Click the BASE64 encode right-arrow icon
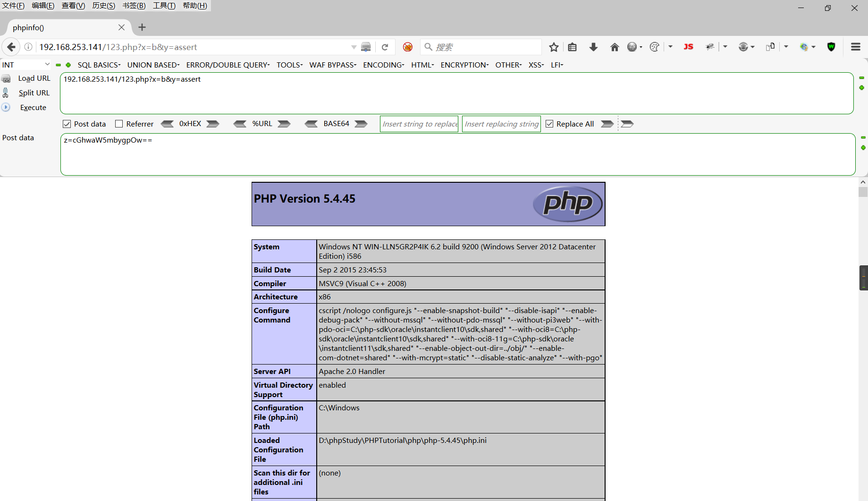Screen dimensions: 868x501 [360, 124]
